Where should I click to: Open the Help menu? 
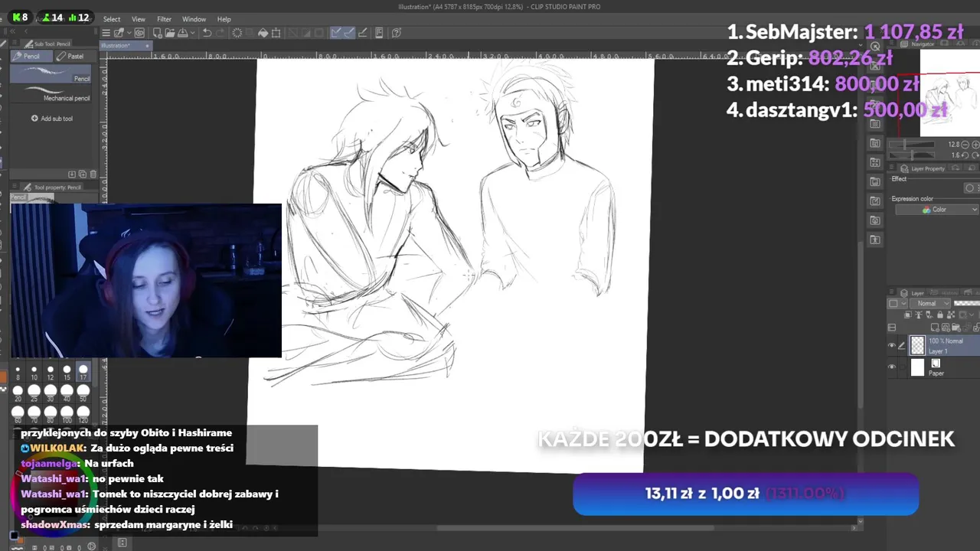click(224, 19)
